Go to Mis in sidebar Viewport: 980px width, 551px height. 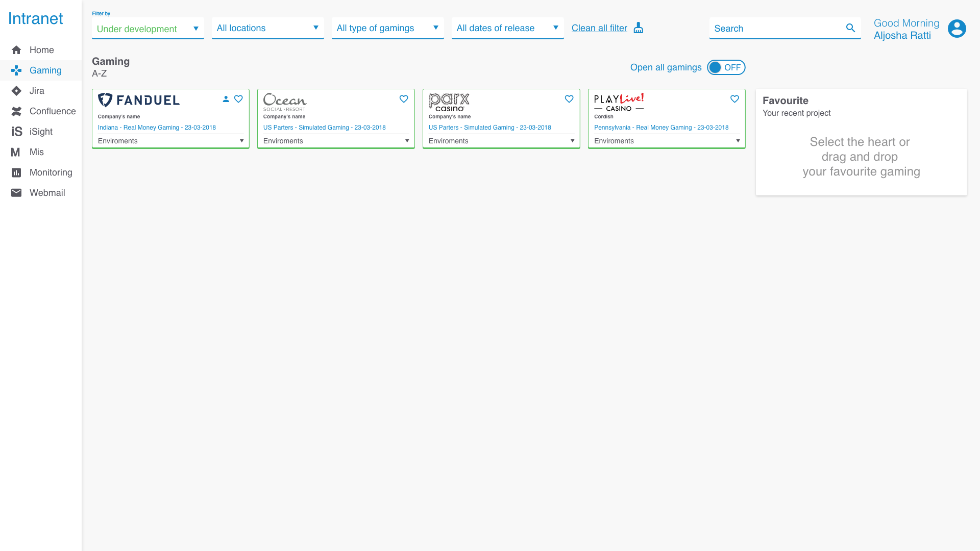coord(36,152)
